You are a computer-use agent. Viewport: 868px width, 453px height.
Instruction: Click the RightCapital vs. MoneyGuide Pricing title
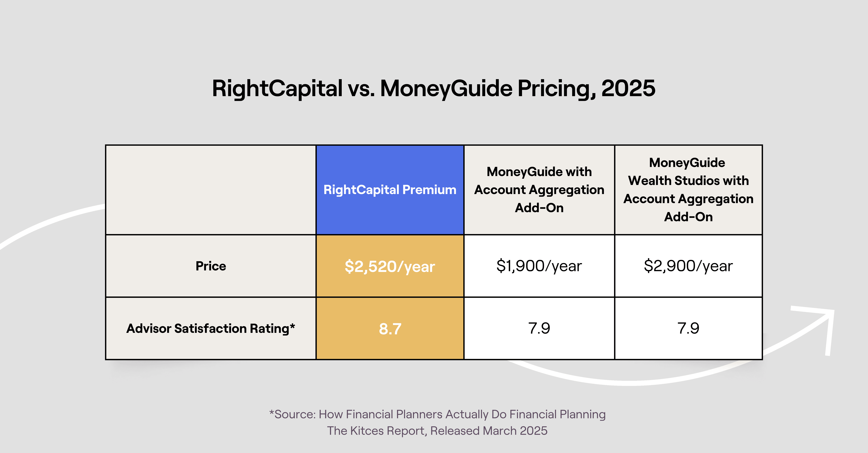(x=434, y=89)
